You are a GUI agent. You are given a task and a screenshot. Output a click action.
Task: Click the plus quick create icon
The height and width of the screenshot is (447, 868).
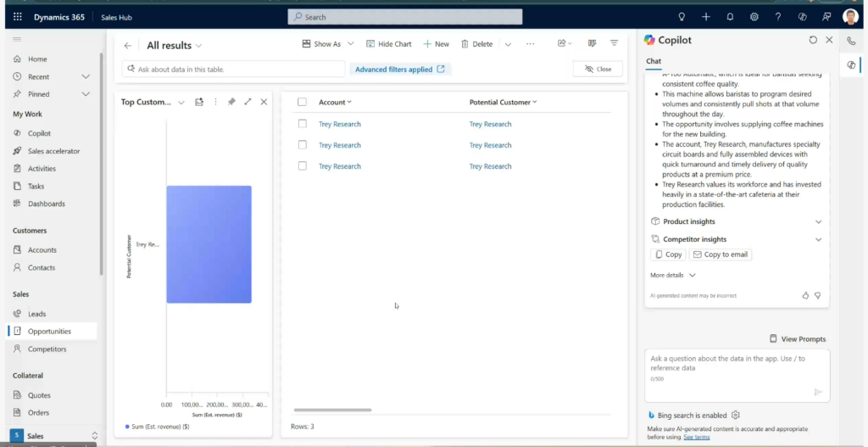coord(706,17)
